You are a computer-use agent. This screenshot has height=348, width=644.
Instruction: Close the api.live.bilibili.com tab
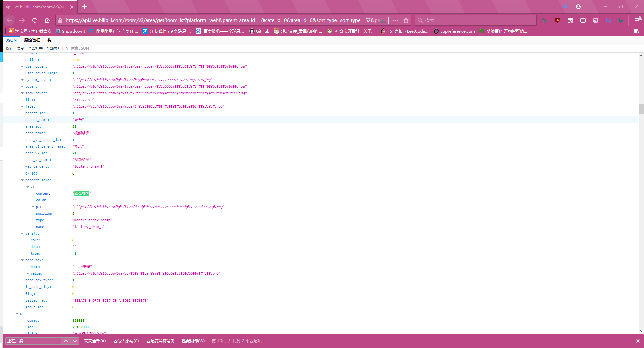coord(72,7)
